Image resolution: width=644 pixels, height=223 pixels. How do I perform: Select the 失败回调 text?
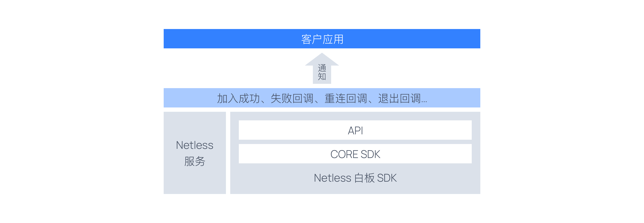pos(292,98)
